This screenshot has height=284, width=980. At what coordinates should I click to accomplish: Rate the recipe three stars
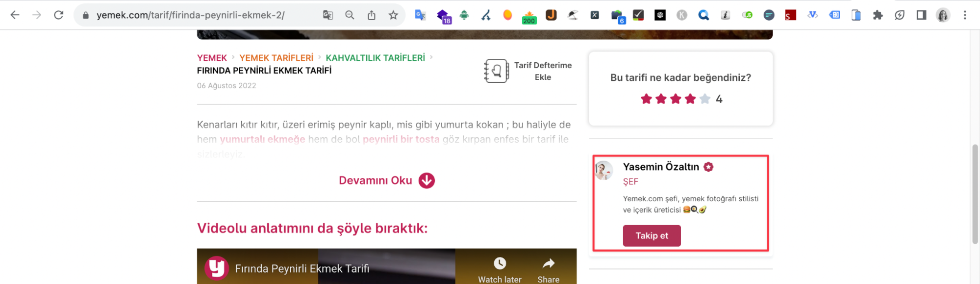coord(676,99)
